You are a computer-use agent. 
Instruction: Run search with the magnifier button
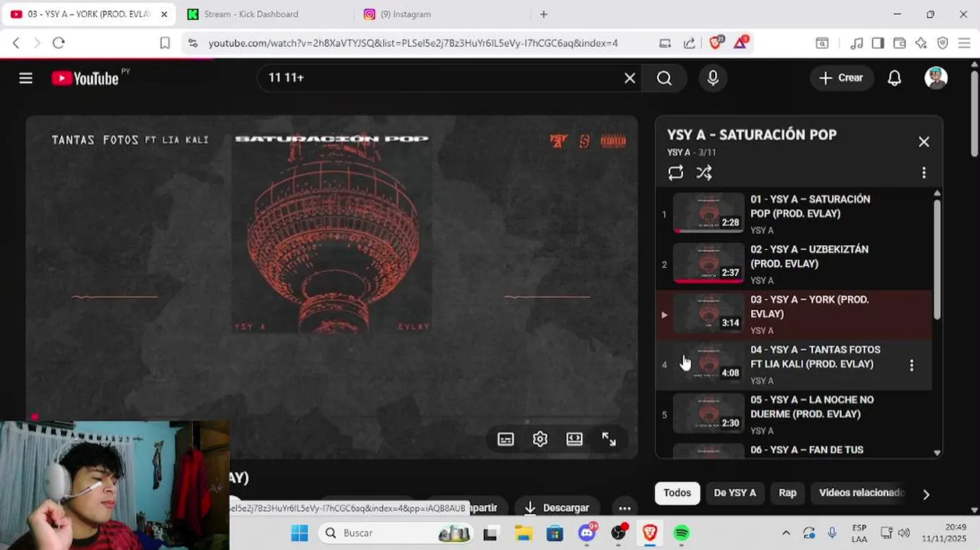pos(664,78)
